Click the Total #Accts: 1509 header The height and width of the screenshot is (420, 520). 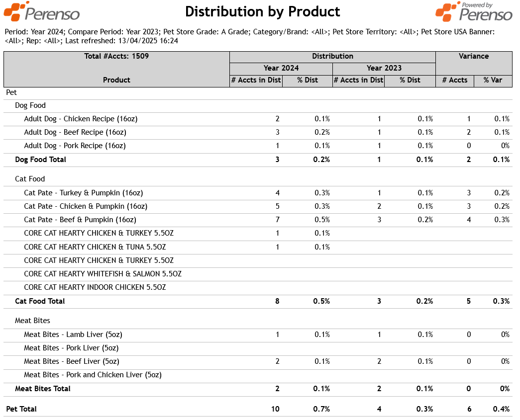click(x=116, y=56)
